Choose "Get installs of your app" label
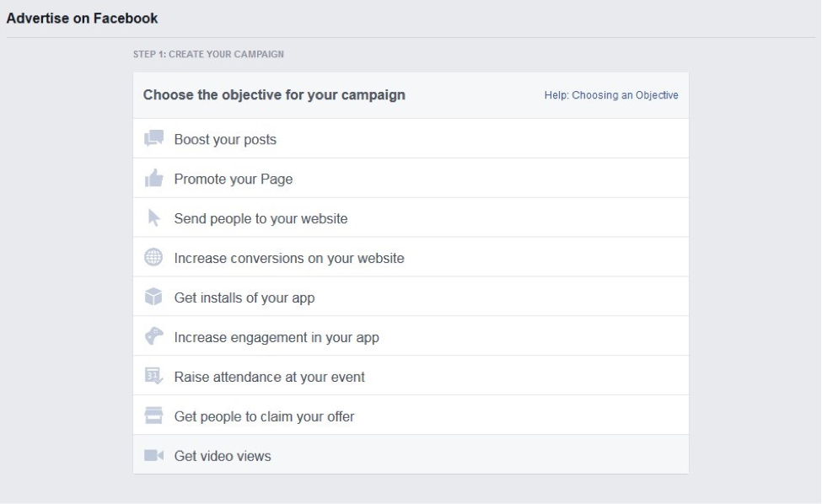822x504 pixels. point(244,298)
